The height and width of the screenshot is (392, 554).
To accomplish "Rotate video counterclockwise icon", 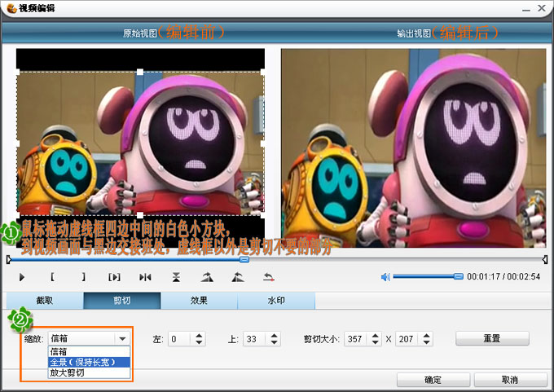I will click(238, 277).
